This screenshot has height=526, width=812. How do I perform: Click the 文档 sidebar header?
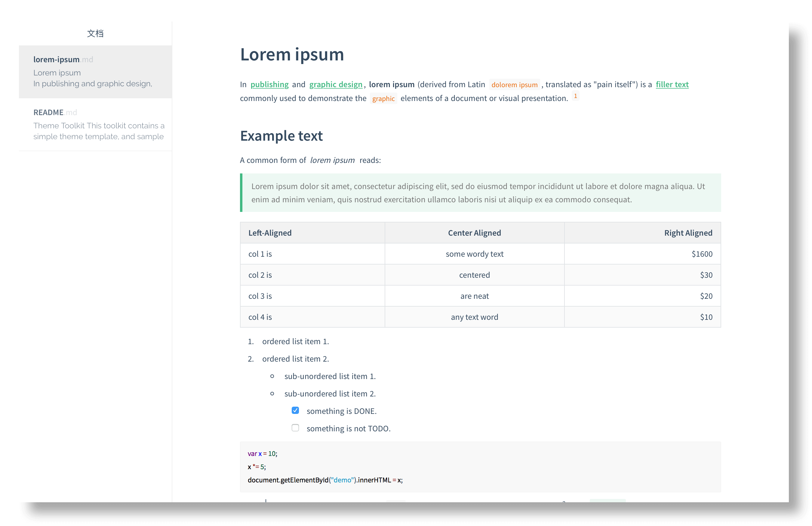point(95,33)
